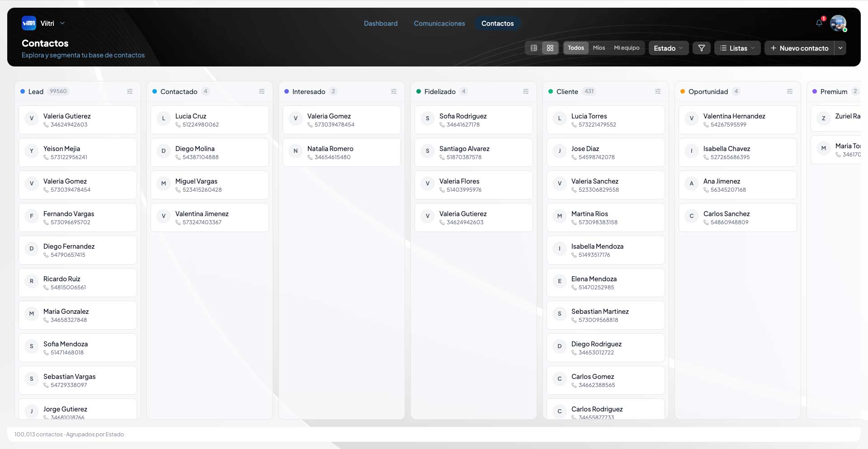
Task: Click the A avatar of Ana Jimenez
Action: pyautogui.click(x=692, y=184)
